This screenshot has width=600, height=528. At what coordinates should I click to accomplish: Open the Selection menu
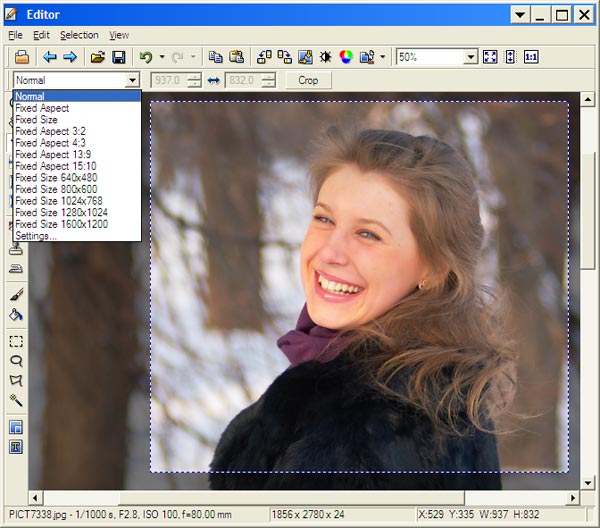tap(79, 35)
